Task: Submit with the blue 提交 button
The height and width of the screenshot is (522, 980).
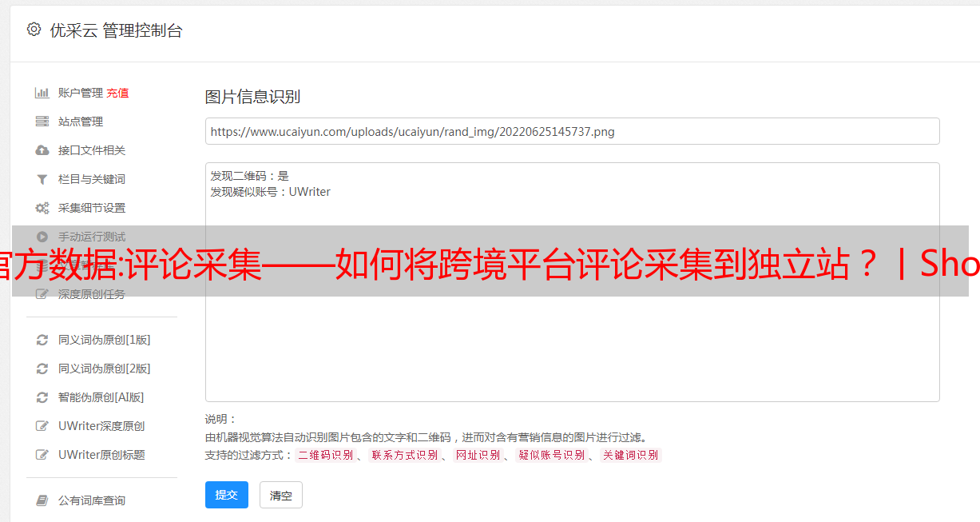Action: tap(227, 495)
